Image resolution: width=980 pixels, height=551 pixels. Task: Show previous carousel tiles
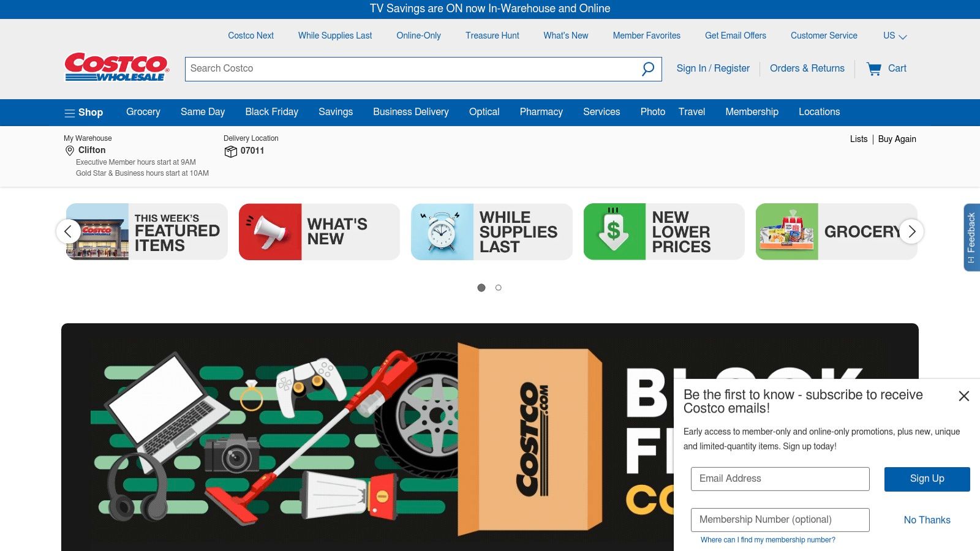point(68,231)
